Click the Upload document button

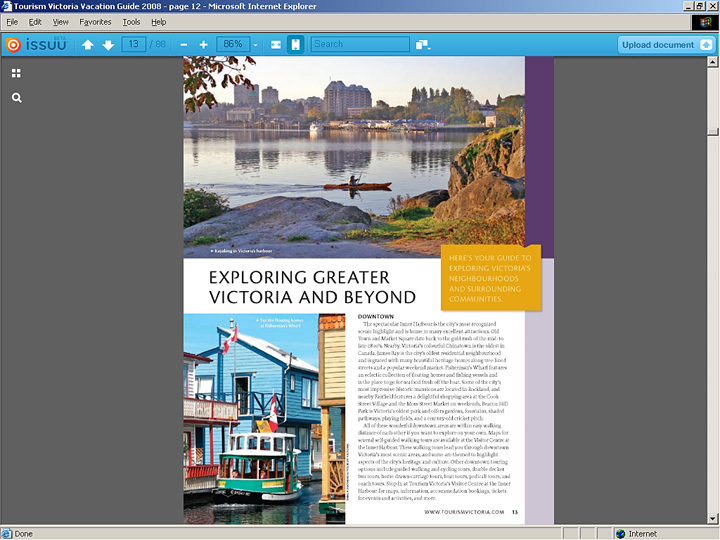pos(666,45)
